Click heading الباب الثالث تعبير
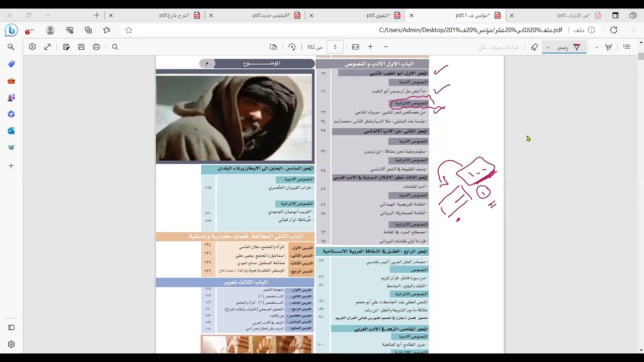The height and width of the screenshot is (362, 644). 246,282
